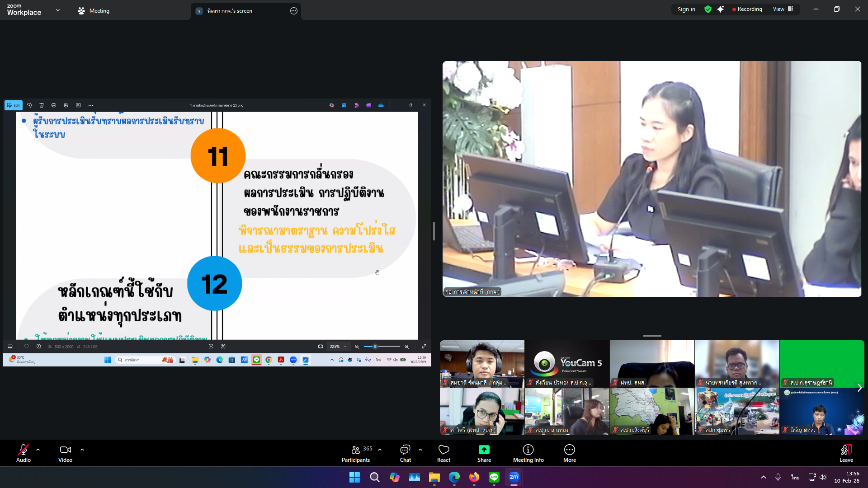This screenshot has width=868, height=488.
Task: Delete the current image
Action: (42, 105)
